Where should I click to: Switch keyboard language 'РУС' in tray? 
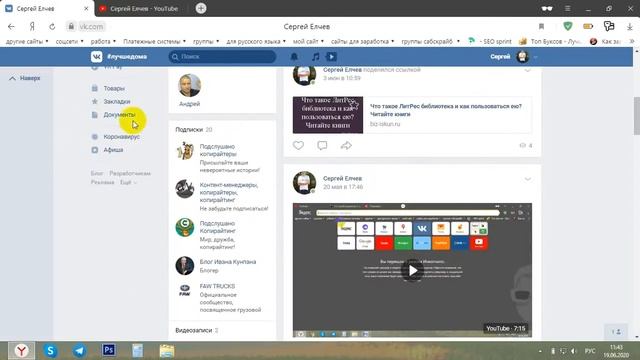tap(590, 351)
